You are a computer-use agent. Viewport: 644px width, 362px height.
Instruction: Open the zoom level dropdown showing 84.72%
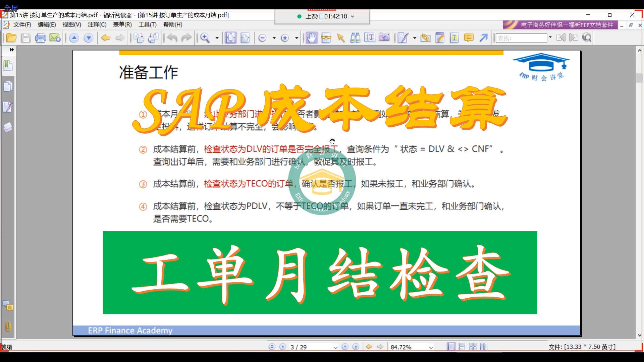430,347
